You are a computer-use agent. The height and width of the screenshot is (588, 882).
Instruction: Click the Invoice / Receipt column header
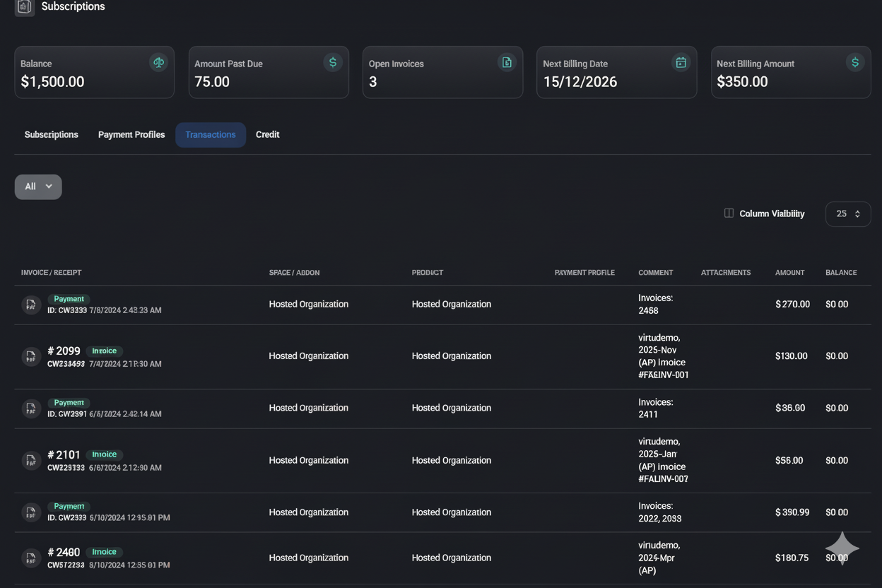(51, 273)
